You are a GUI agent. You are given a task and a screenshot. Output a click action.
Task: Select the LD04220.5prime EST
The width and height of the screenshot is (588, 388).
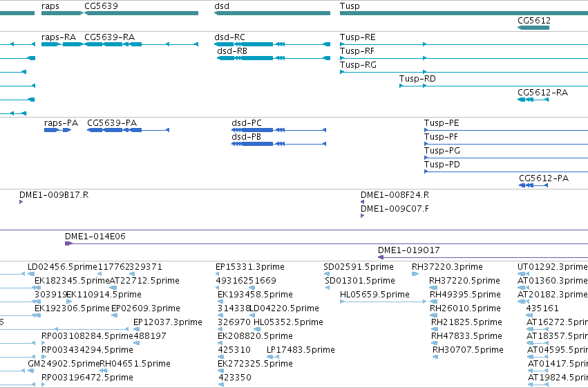(x=252, y=315)
